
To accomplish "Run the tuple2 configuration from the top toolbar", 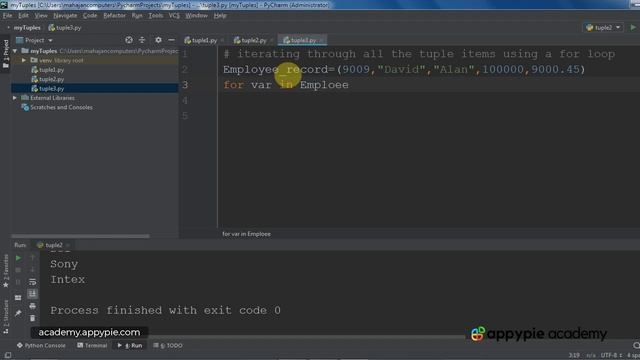I will point(633,27).
